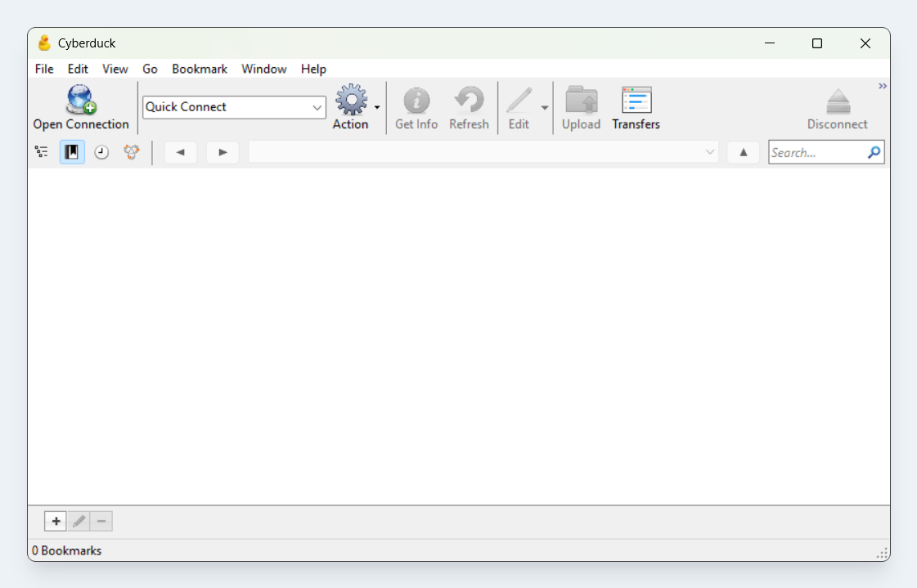Image resolution: width=917 pixels, height=588 pixels.
Task: Show hidden toolbar items via overflow chevron
Action: coord(883,86)
